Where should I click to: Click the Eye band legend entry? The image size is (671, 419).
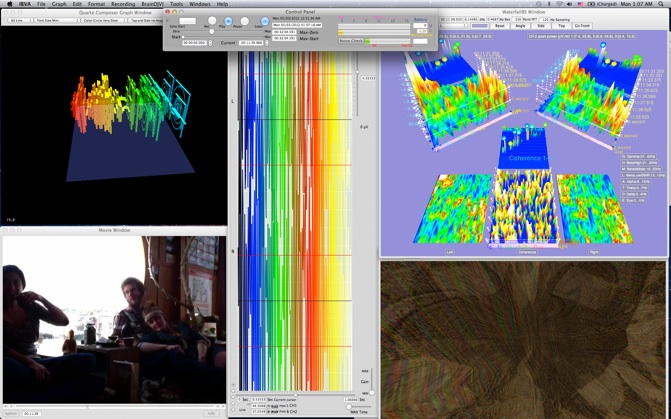[634, 200]
